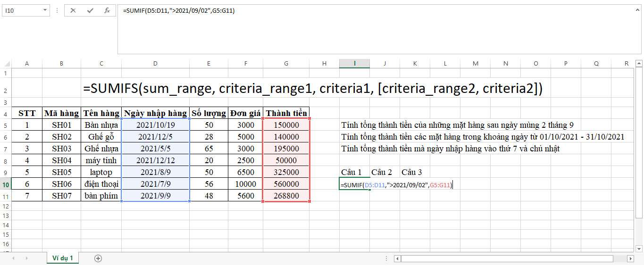Select the Mã hàng header cell
Screen dimensions: 644x266
pos(61,113)
